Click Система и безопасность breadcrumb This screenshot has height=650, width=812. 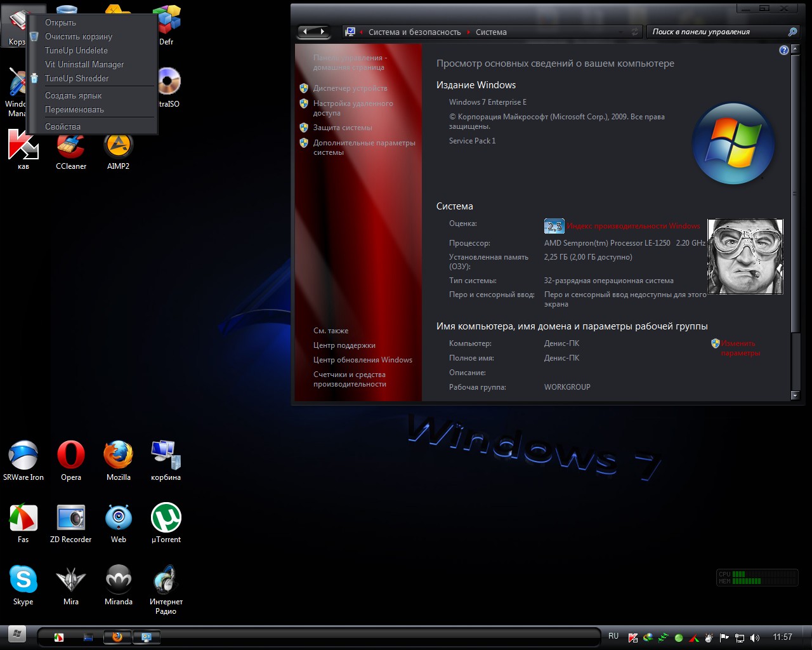pyautogui.click(x=415, y=32)
